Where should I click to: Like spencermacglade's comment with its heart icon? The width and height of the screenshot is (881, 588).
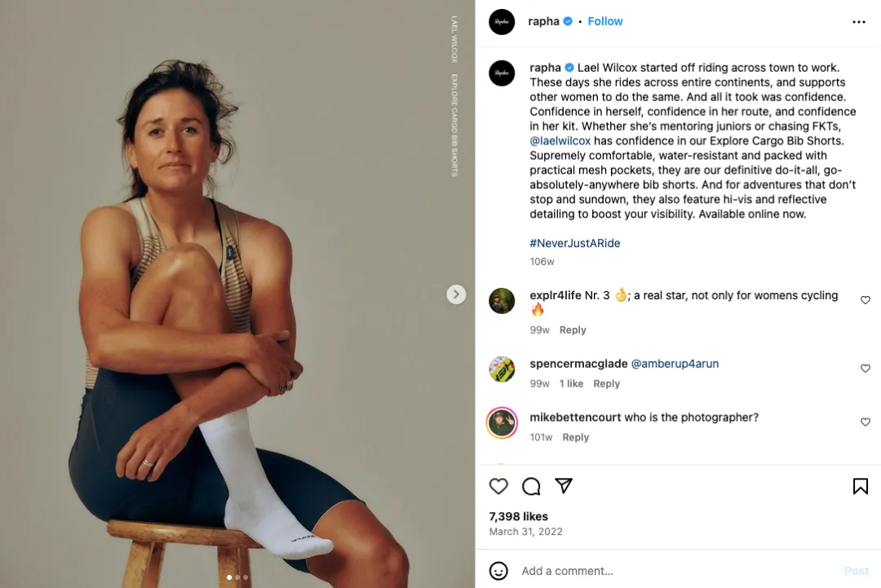866,369
